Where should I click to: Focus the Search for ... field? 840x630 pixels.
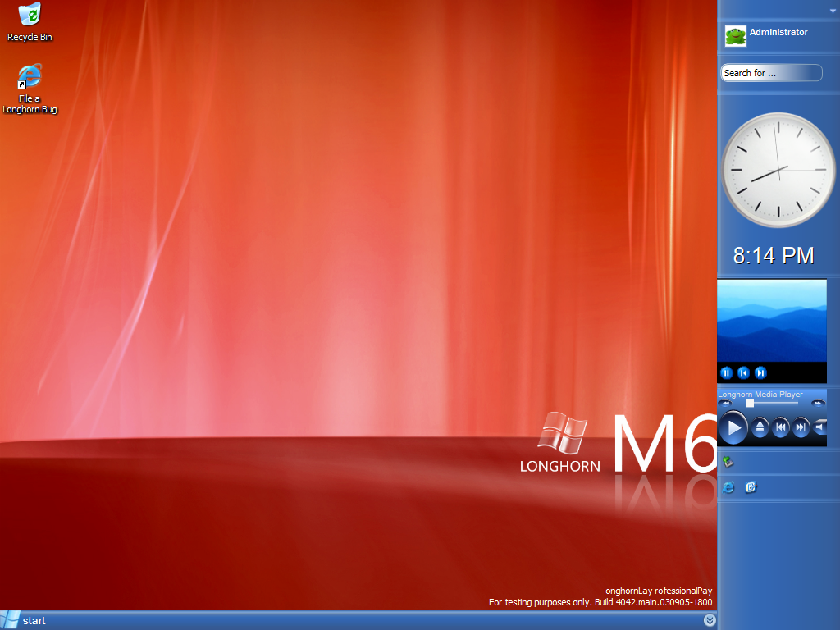[771, 73]
